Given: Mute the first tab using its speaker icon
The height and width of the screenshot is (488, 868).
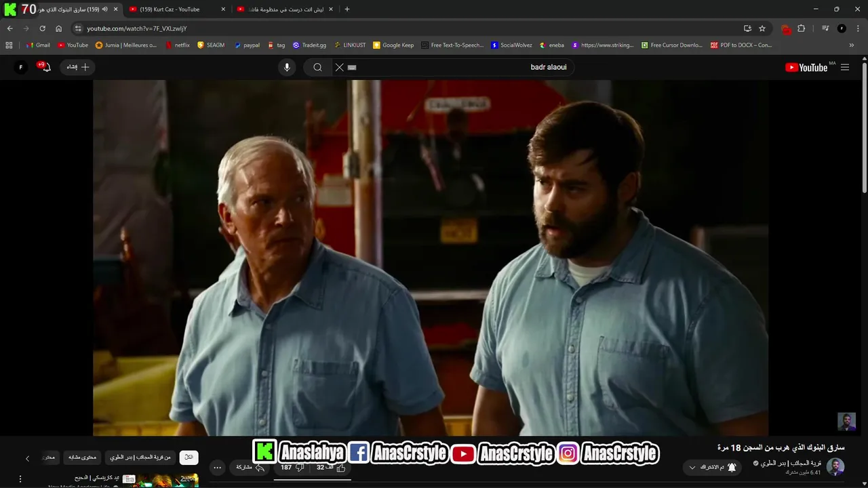Looking at the screenshot, I should (x=104, y=9).
